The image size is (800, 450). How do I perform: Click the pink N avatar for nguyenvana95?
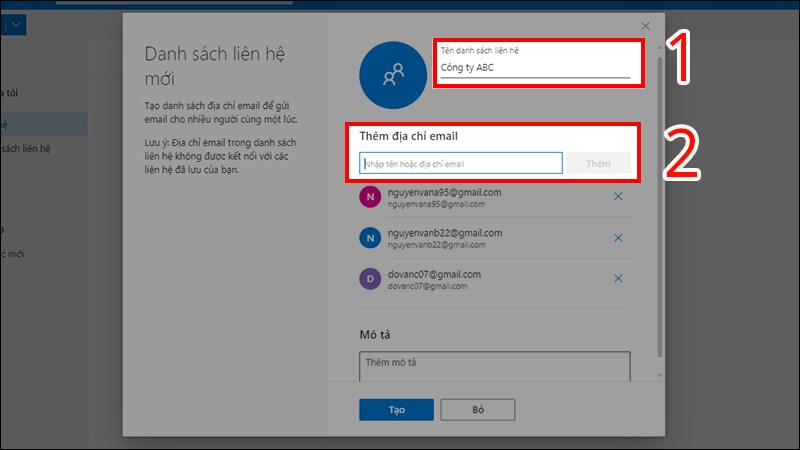pyautogui.click(x=370, y=197)
